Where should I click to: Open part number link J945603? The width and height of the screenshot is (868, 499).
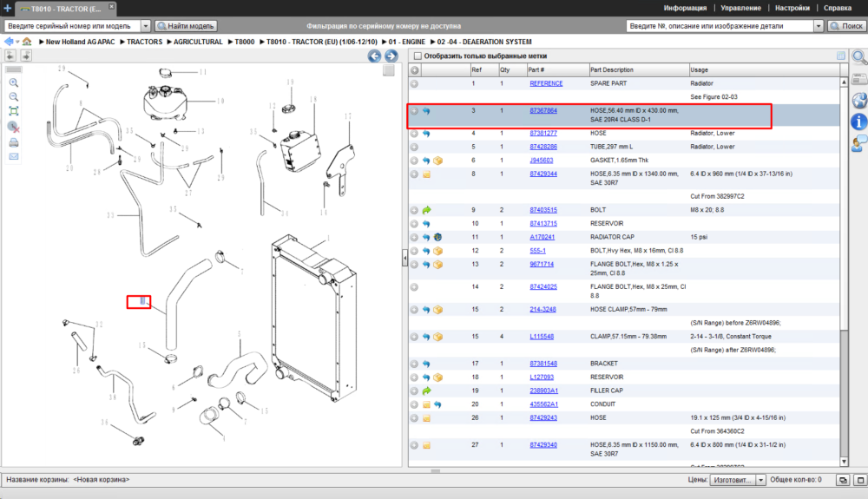tap(542, 161)
